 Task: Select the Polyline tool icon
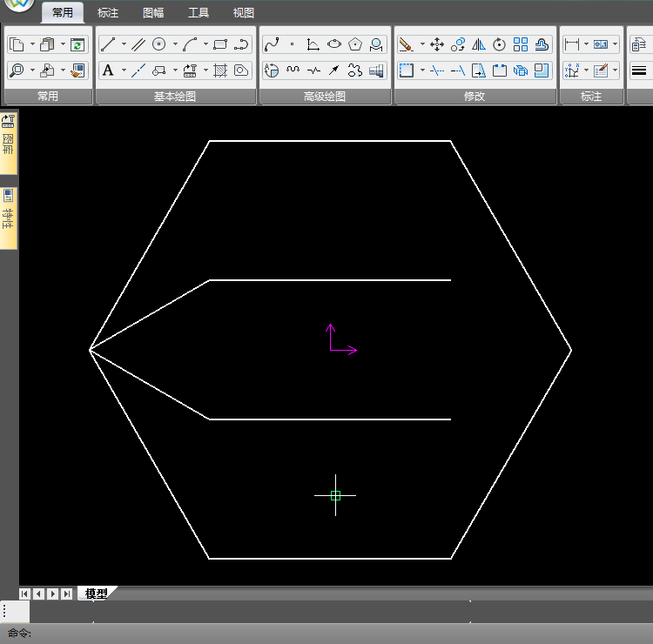point(241,44)
